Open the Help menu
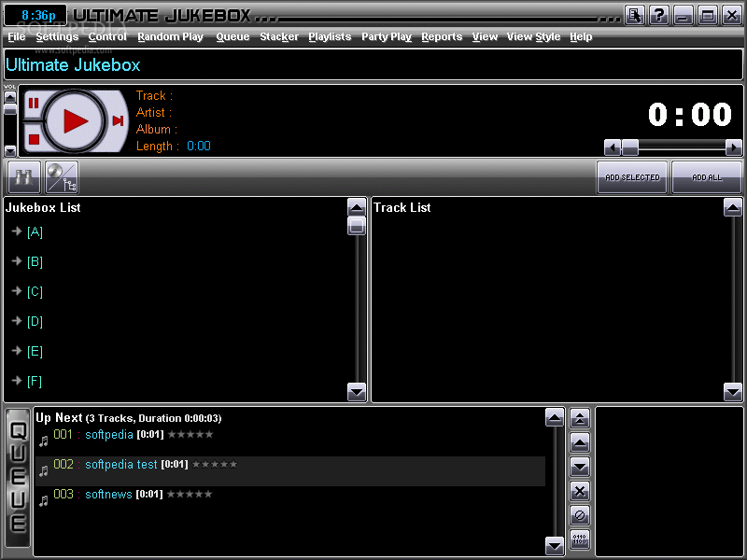The height and width of the screenshot is (560, 747). click(x=581, y=36)
